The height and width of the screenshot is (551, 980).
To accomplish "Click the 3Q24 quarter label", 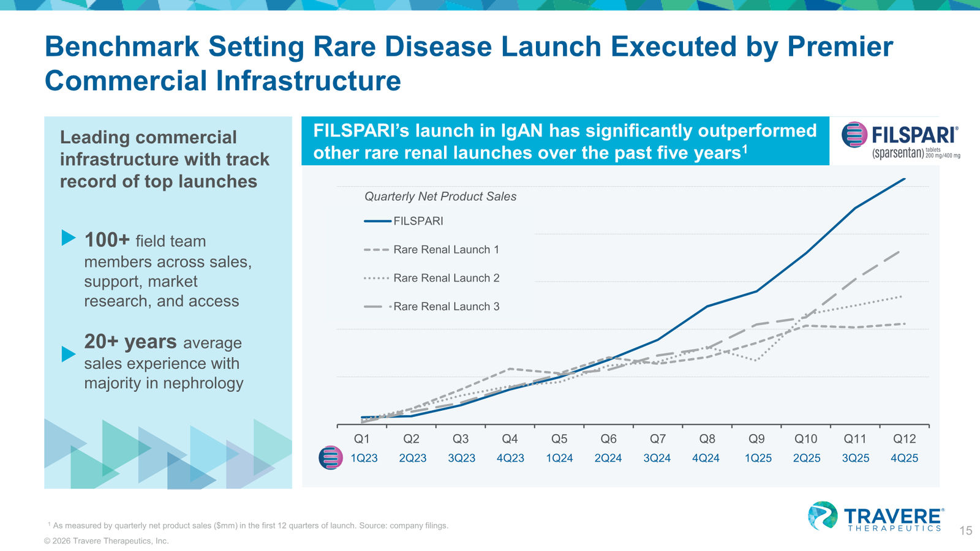I will [x=657, y=458].
